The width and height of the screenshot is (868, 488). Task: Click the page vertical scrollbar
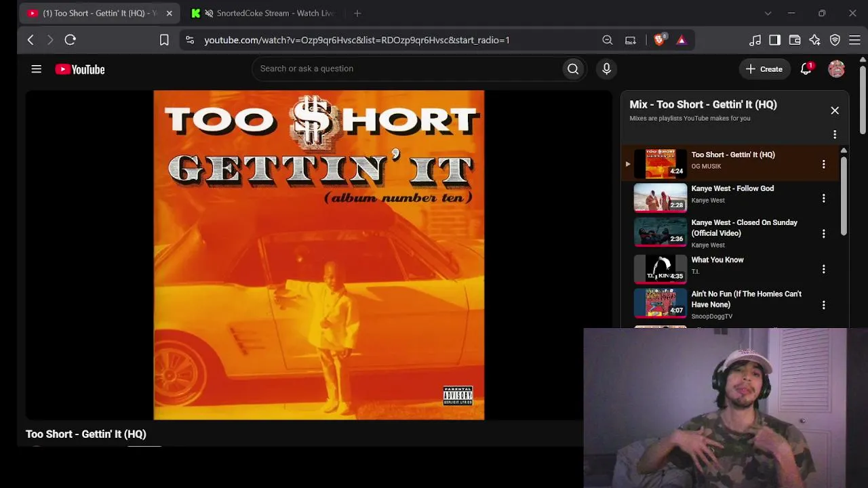[863, 100]
